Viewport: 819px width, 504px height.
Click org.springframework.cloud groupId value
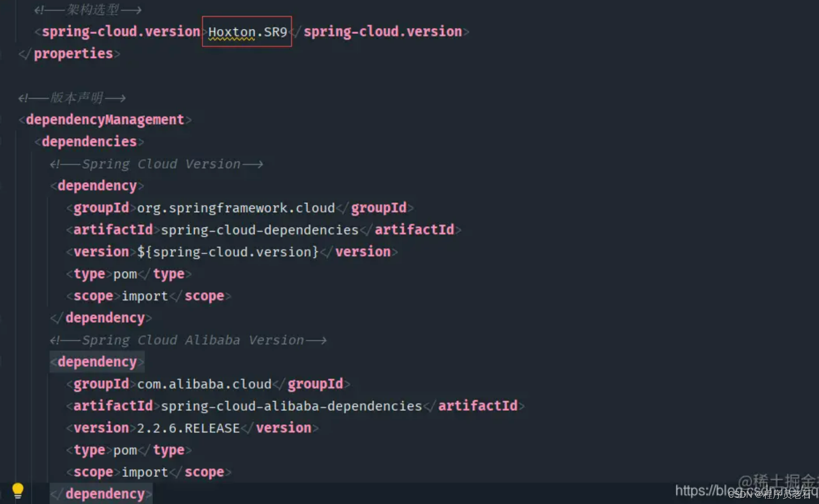click(x=236, y=208)
